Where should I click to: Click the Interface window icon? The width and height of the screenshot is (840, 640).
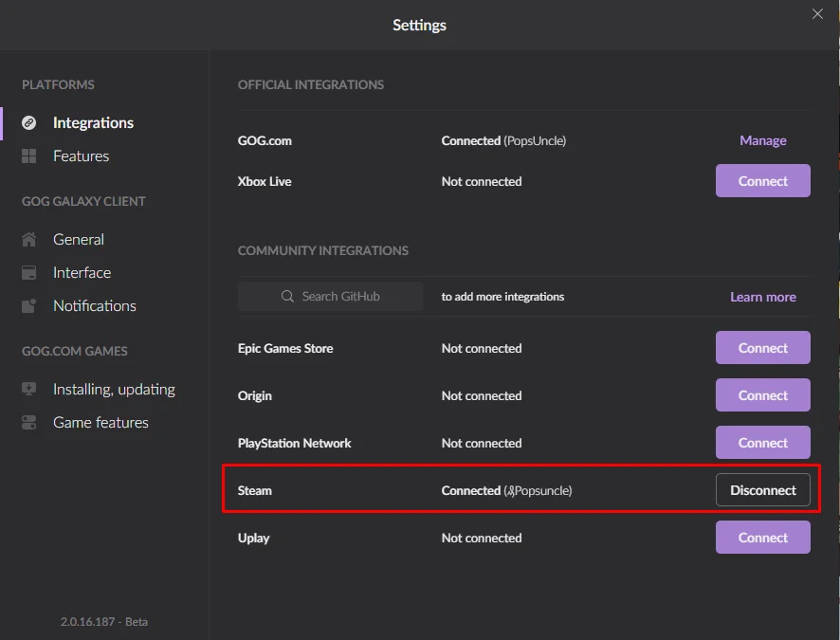(x=29, y=273)
